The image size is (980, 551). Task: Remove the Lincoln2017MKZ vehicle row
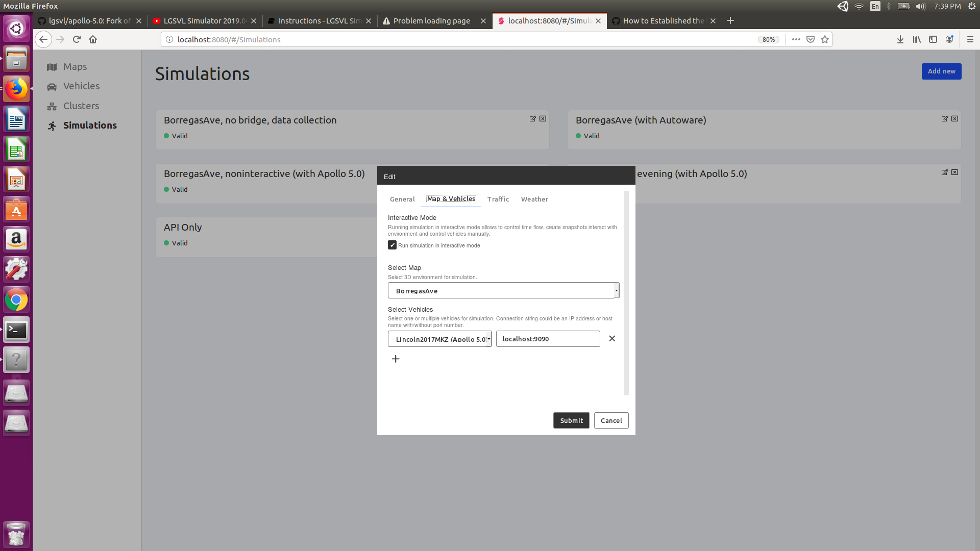tap(612, 339)
